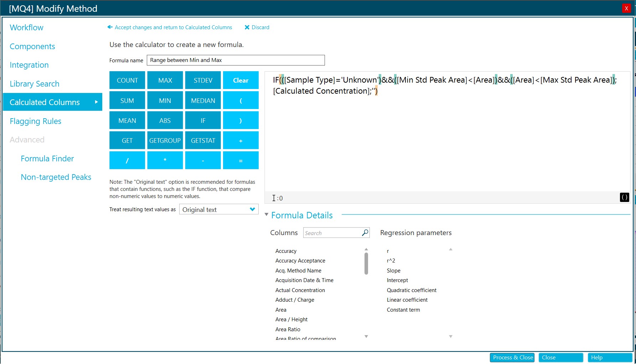Accept changes and return to Calculated Columns
The image size is (636, 364).
(x=170, y=27)
